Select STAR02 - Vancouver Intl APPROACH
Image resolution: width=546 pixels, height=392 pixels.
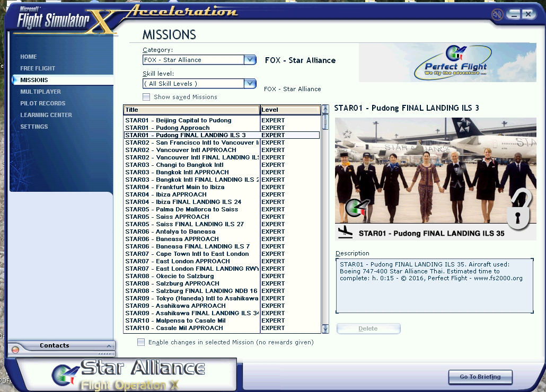(222, 150)
